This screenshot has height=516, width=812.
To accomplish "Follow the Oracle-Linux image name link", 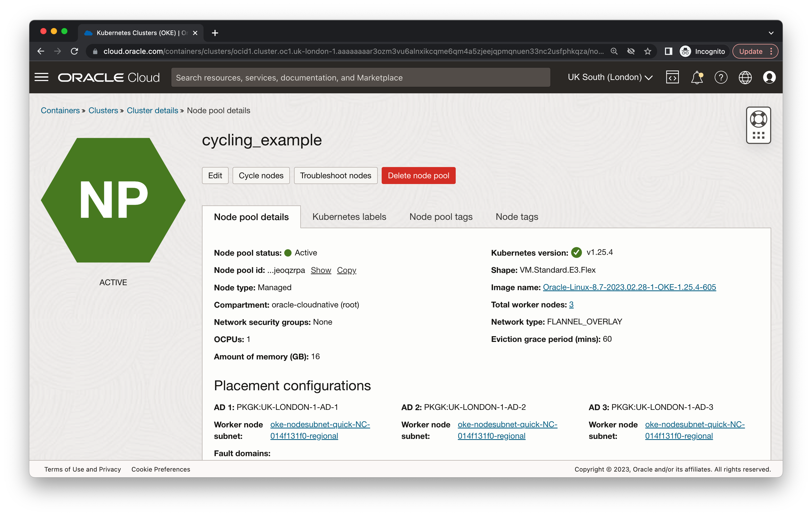I will [x=629, y=287].
